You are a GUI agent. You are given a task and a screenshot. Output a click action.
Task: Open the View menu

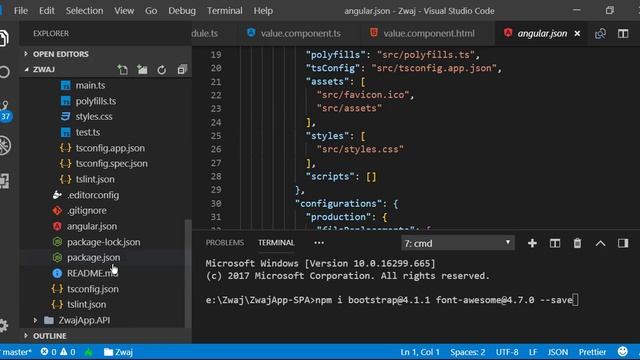pyautogui.click(x=124, y=11)
